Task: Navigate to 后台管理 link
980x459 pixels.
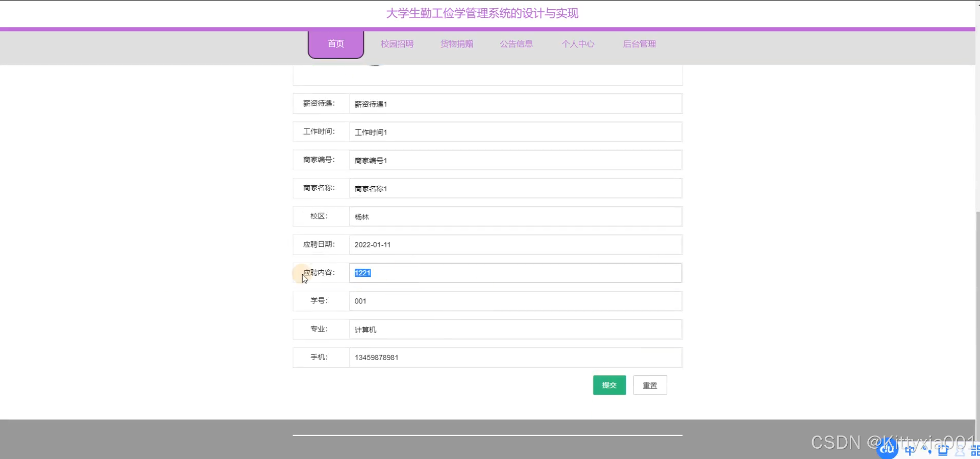Action: pos(639,44)
